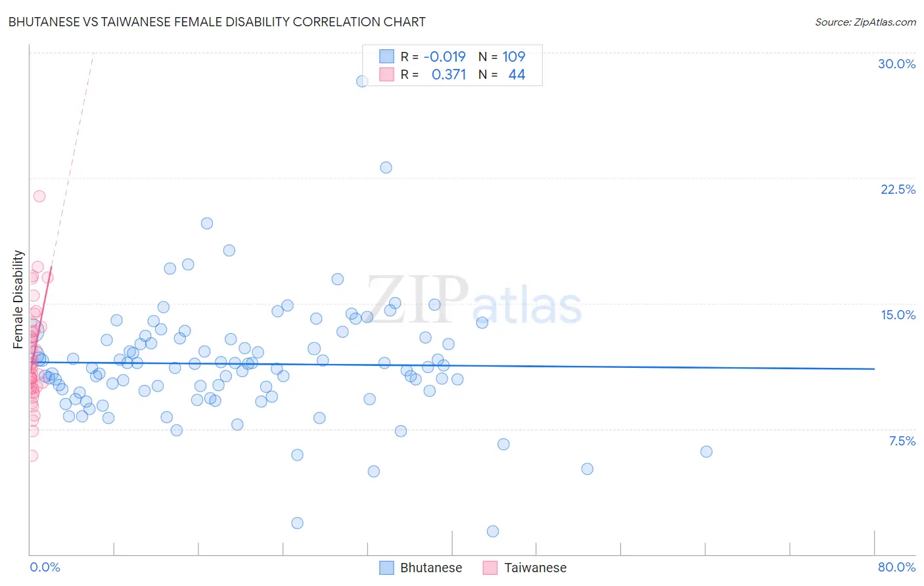This screenshot has width=924, height=586.
Task: Select the Bhutanese legend label
Action: [431, 568]
